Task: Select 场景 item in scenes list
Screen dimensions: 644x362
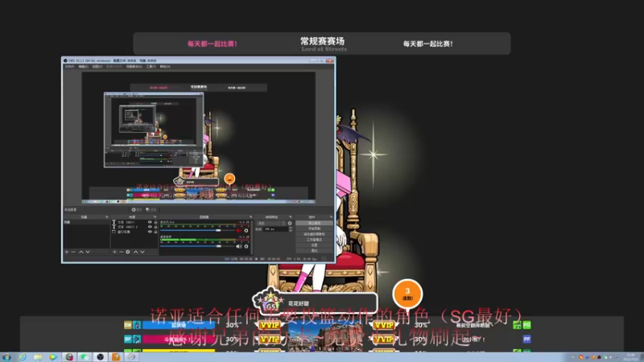Action: tap(86, 222)
